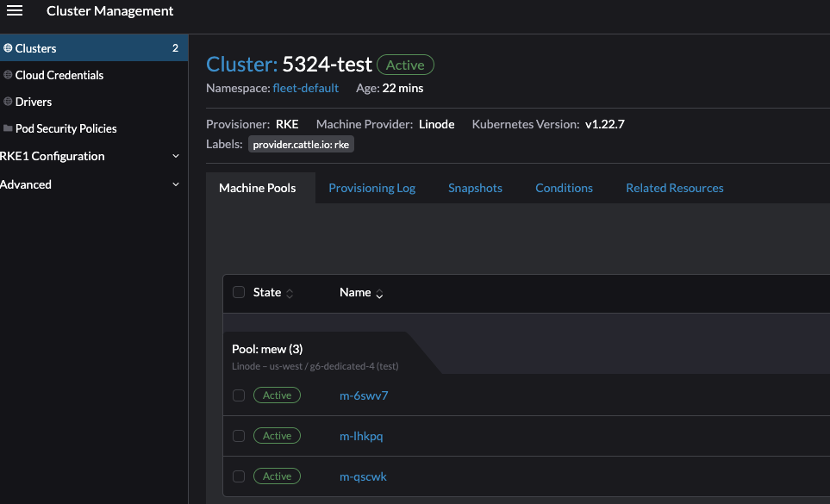Open the hamburger navigation menu
Viewport: 830px width, 504px height.
(15, 10)
